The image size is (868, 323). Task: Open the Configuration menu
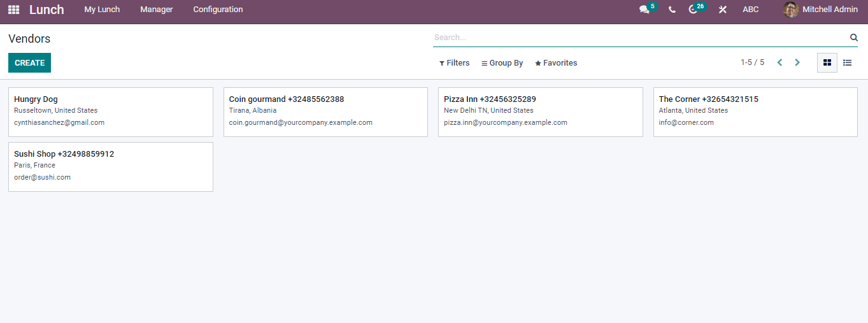tap(218, 10)
